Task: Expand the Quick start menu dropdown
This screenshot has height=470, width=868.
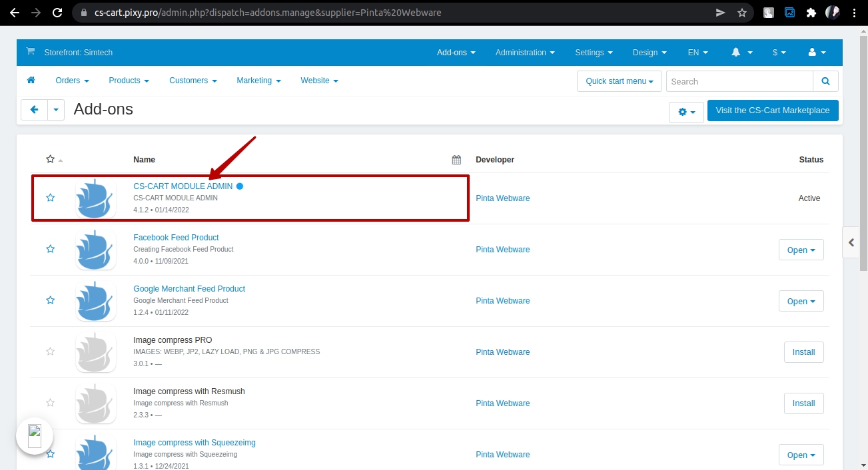Action: pos(619,81)
